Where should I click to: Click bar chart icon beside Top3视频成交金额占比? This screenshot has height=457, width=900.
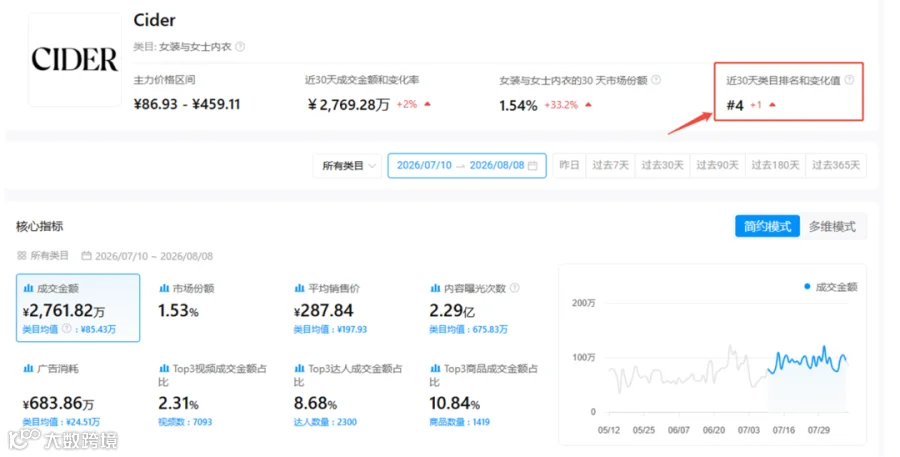164,369
